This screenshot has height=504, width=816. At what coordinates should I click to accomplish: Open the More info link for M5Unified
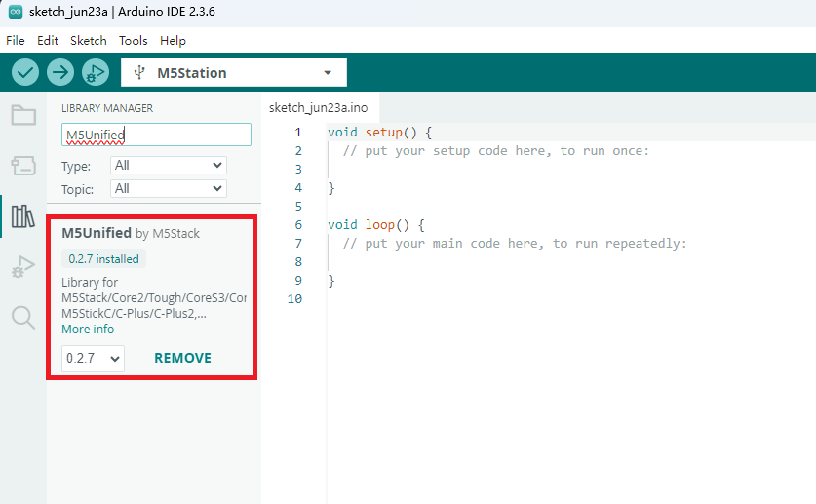tap(88, 330)
